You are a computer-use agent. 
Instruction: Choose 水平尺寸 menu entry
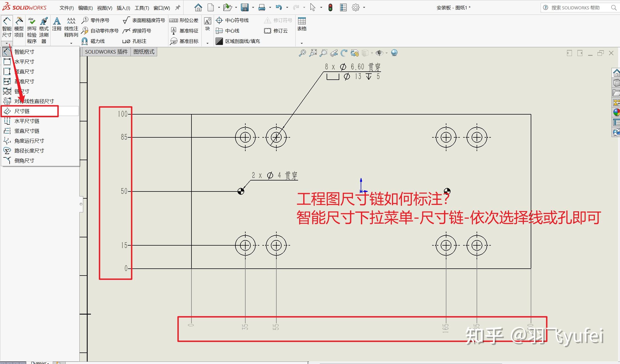tap(40, 62)
